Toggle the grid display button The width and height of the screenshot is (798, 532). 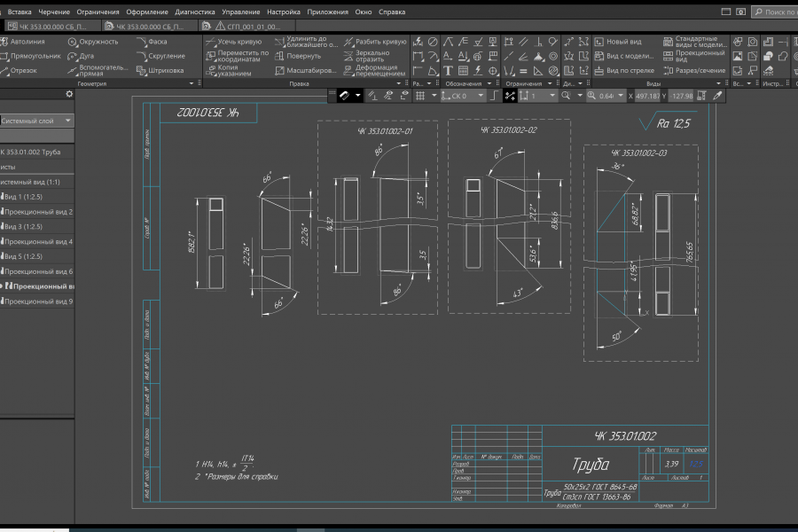click(x=420, y=96)
